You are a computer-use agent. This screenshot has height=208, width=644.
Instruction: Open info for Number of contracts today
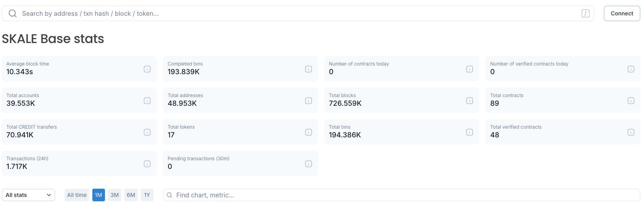tap(470, 69)
